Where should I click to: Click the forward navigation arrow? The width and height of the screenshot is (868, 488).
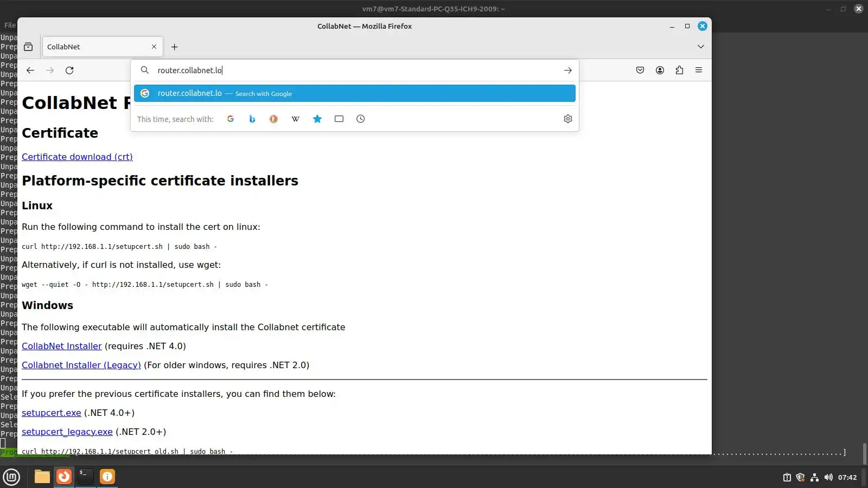[x=50, y=70]
